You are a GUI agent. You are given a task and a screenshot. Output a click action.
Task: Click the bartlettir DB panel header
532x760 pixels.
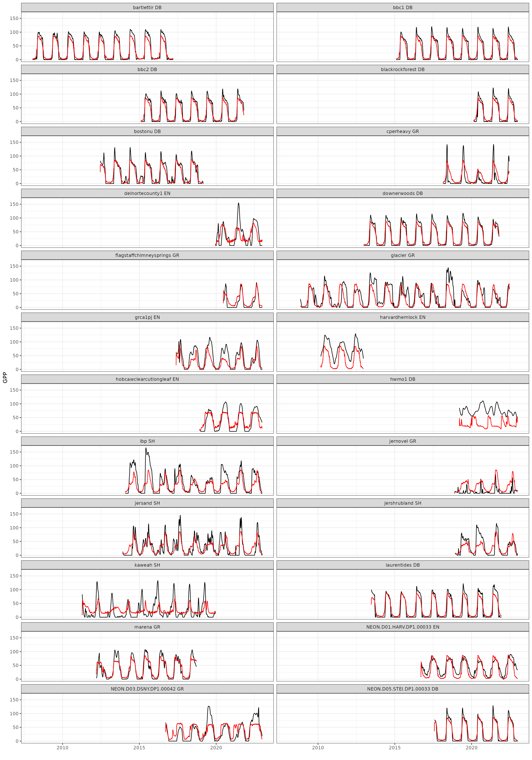coord(147,8)
